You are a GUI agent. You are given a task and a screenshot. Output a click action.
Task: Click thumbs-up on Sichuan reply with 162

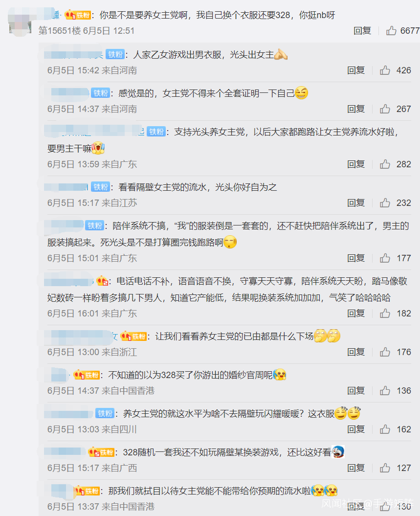385,429
